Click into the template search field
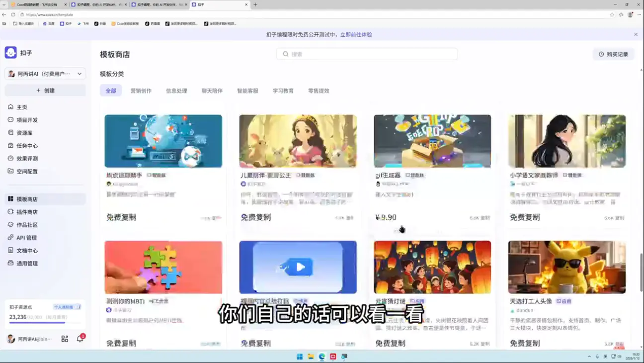 (367, 54)
